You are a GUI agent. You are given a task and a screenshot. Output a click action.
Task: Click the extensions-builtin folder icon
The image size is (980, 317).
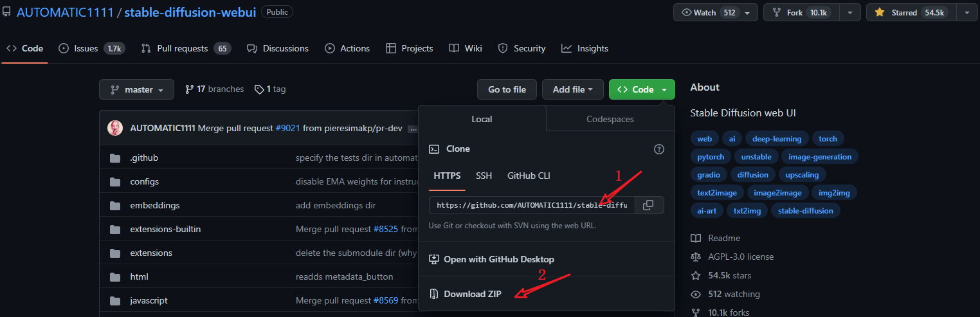tap(115, 230)
